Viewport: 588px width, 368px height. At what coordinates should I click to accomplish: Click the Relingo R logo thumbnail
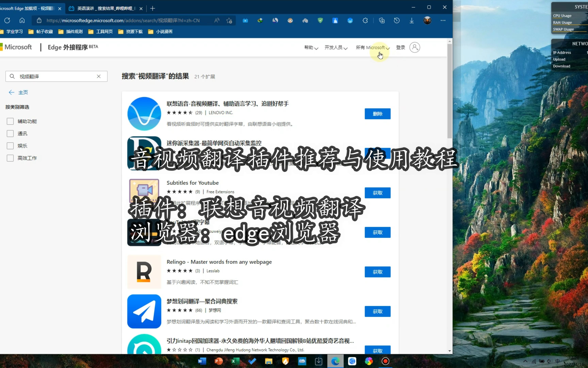(144, 272)
